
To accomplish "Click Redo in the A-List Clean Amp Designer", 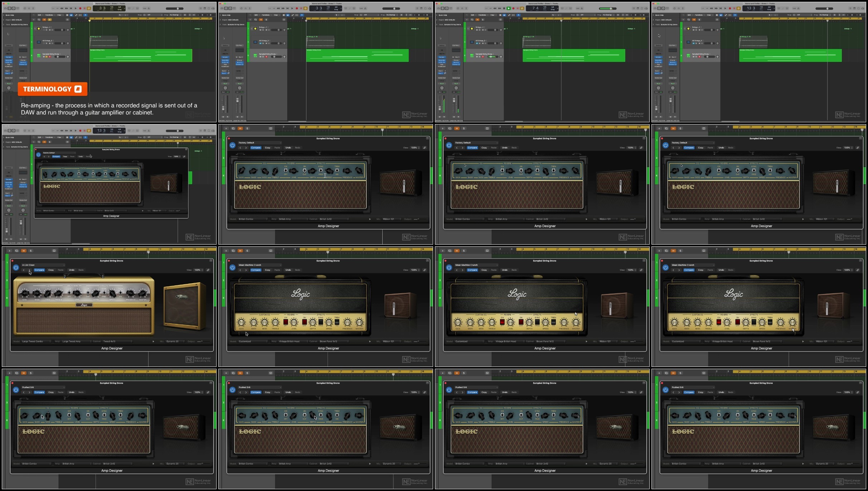I will tap(81, 270).
